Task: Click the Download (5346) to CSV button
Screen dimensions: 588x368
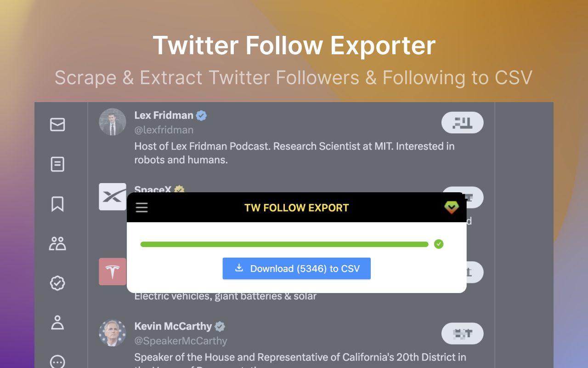Action: pos(296,268)
